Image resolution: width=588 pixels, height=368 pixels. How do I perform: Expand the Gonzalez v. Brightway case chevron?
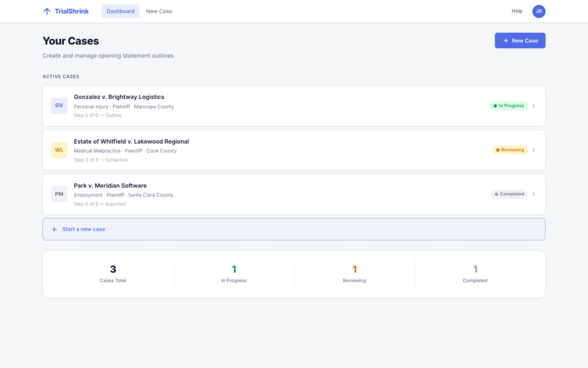[533, 106]
